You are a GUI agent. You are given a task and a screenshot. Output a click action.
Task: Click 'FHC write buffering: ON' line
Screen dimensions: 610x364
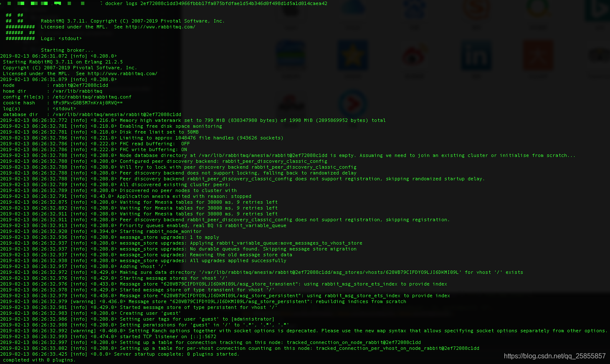[x=94, y=149]
